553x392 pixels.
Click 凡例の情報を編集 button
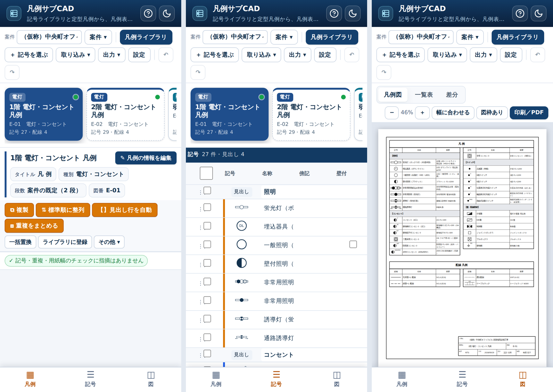click(146, 158)
